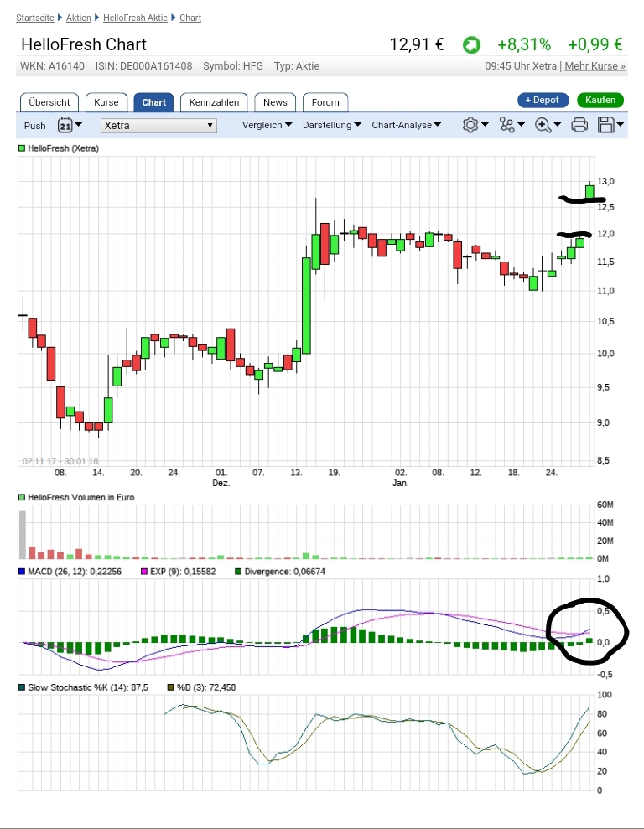Click the +8,31% change value
This screenshot has height=829, width=644.
pyautogui.click(x=524, y=44)
